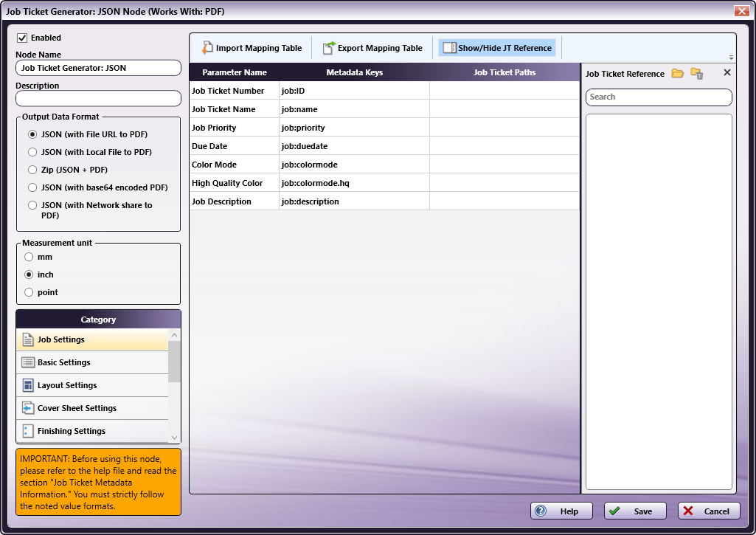
Task: Click the folder with trash icon
Action: pyautogui.click(x=697, y=73)
